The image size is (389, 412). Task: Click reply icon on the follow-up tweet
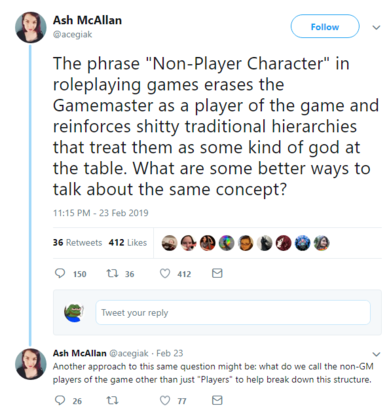60,400
